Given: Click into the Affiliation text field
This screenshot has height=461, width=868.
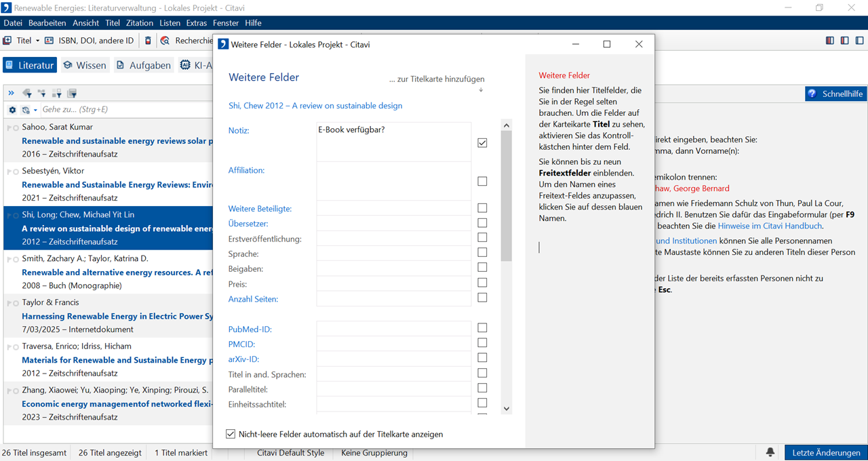Looking at the screenshot, I should (x=393, y=180).
